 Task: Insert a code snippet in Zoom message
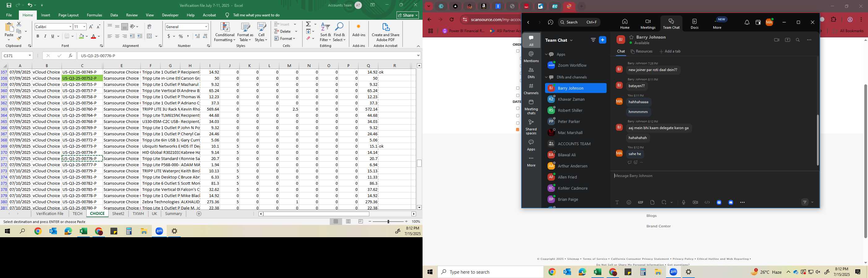pyautogui.click(x=707, y=202)
